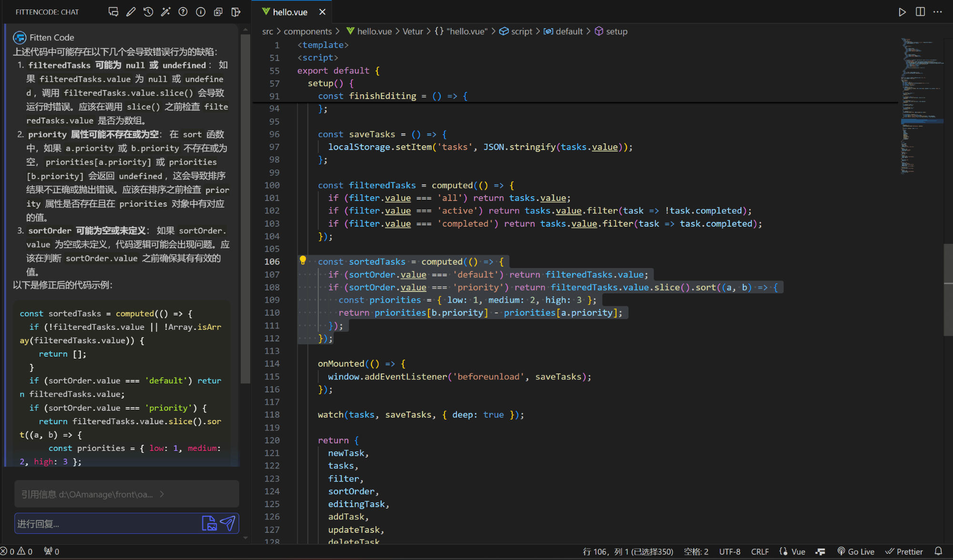Click the close-all stacked-X icon in chat header

[x=218, y=12]
